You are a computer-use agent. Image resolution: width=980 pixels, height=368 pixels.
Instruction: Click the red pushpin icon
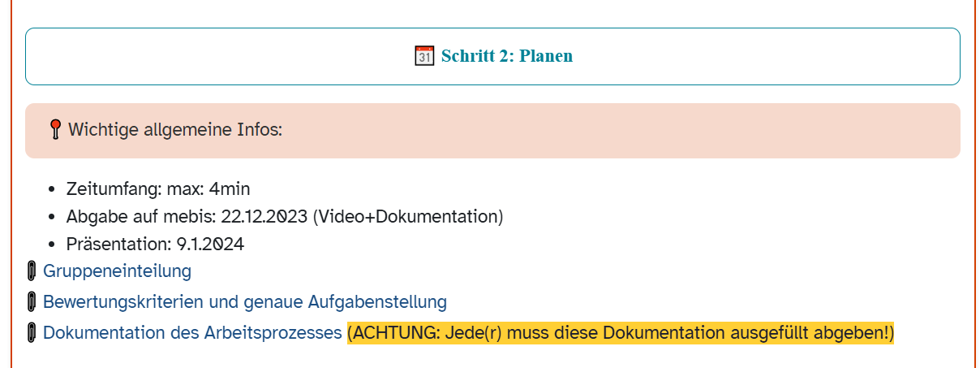[55, 129]
